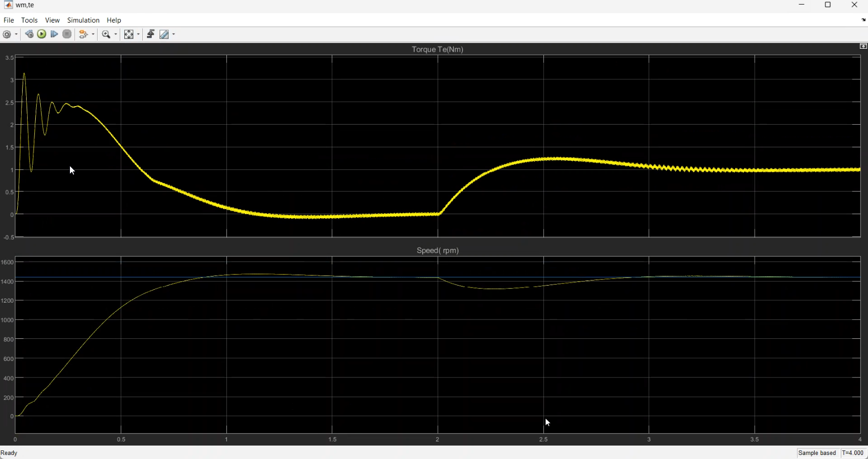Click the Highlight Simulink block icon
The width and height of the screenshot is (868, 459).
(84, 34)
